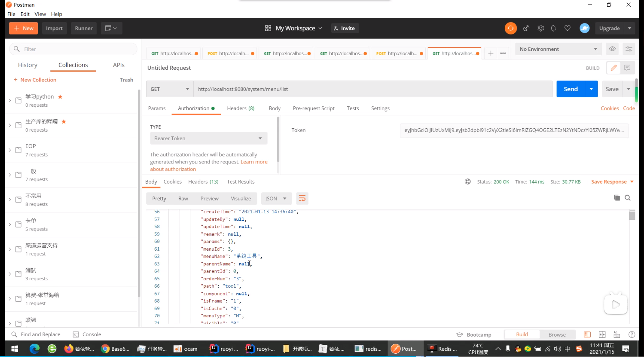Switch status bar toggle to Browse
The width and height of the screenshot is (644, 357).
[557, 334]
